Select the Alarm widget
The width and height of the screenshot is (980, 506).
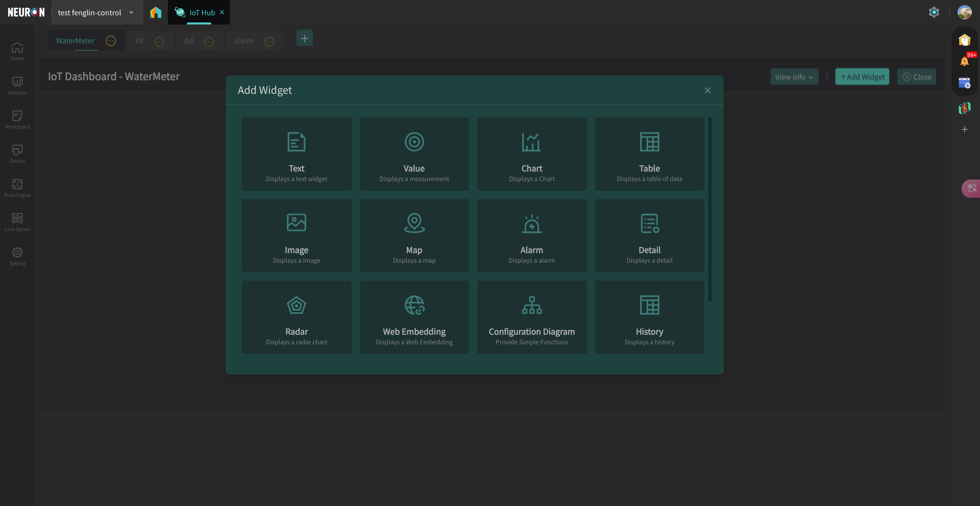(532, 236)
